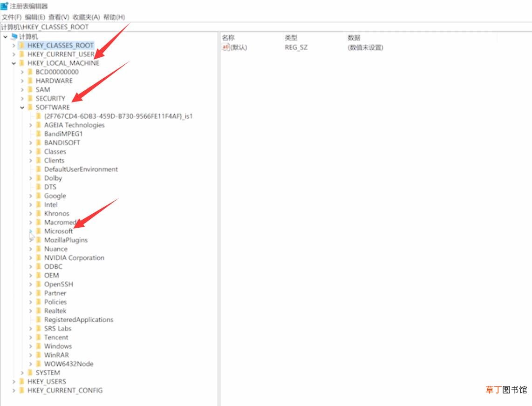Click the SOFTWARE folder icon

coord(30,107)
